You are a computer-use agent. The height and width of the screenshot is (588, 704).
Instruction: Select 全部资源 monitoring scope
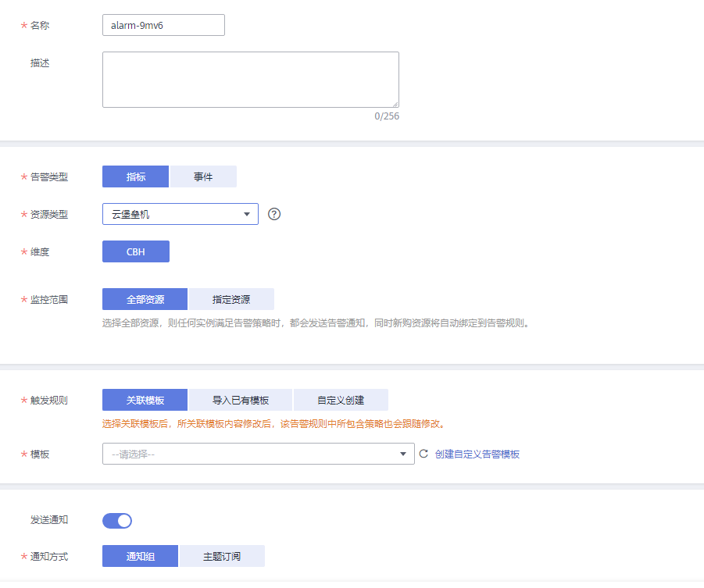click(145, 299)
